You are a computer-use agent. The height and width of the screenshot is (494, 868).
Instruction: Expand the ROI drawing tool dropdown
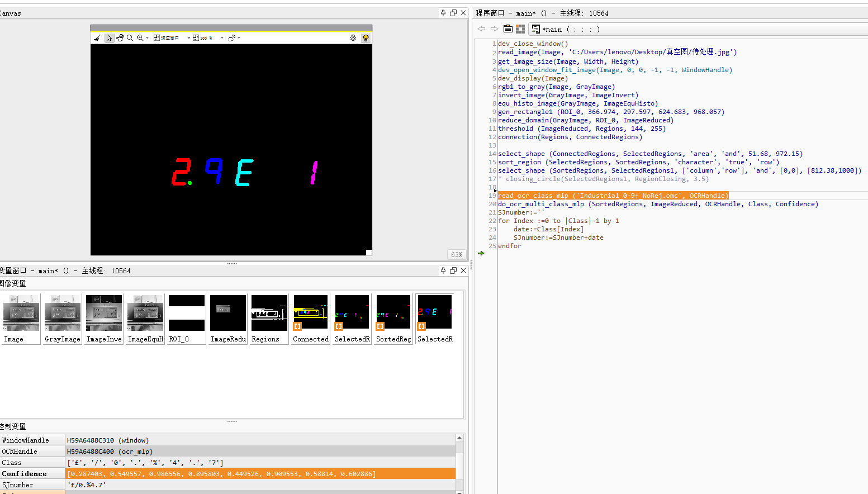pos(239,38)
